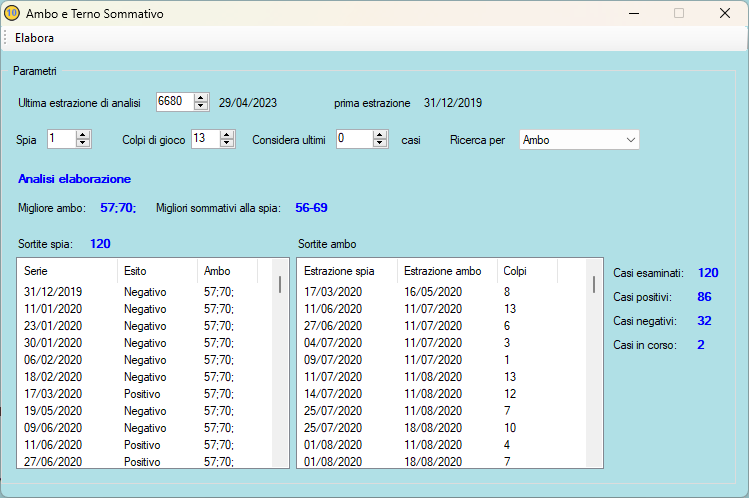Click the Spia input field

(62, 139)
